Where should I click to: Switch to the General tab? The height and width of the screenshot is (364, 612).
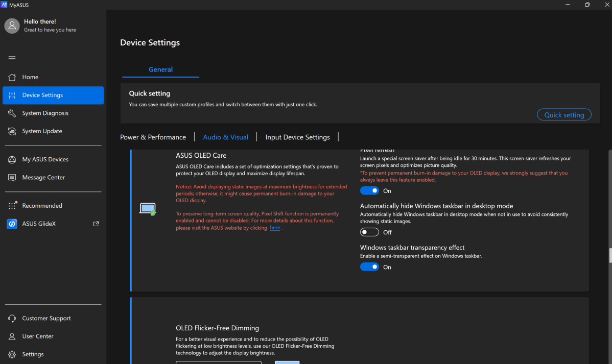(x=160, y=69)
